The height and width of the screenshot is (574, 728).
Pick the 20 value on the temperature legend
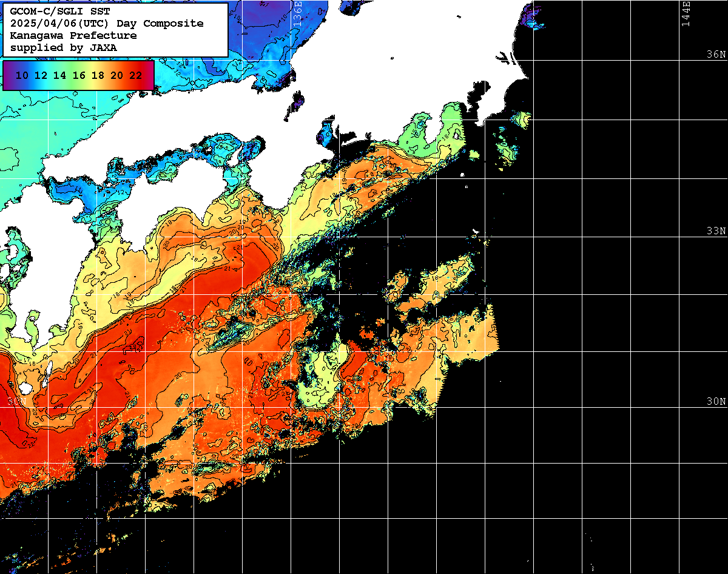[x=116, y=75]
